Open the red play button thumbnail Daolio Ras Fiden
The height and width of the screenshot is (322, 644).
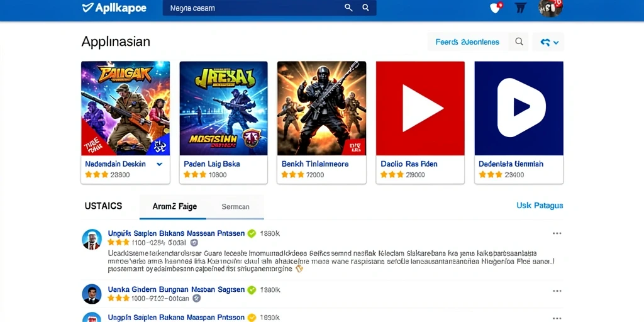420,108
